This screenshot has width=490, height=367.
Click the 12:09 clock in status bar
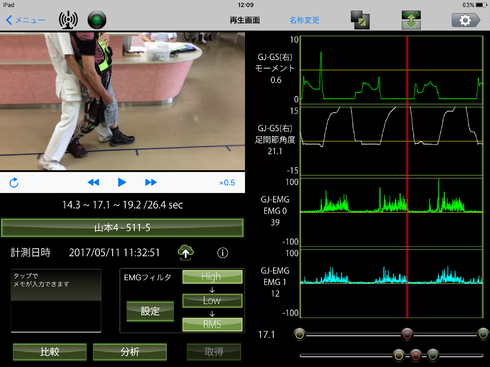coord(246,5)
